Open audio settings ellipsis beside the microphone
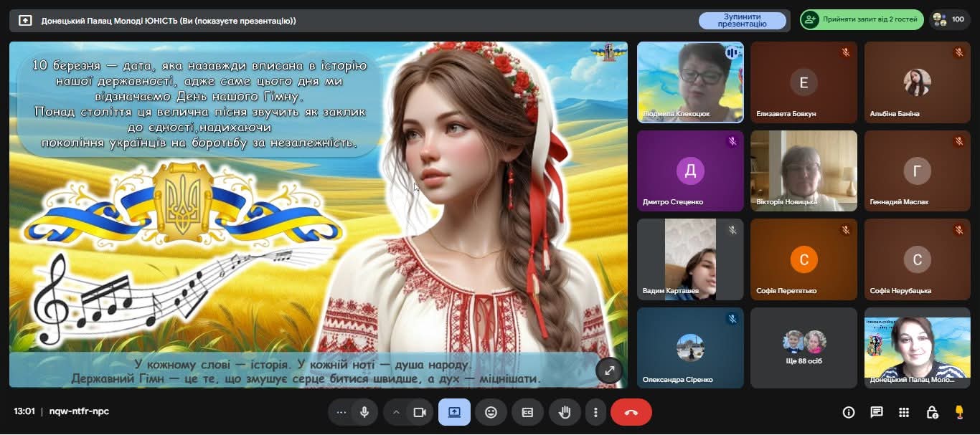The width and height of the screenshot is (980, 435). (x=341, y=412)
